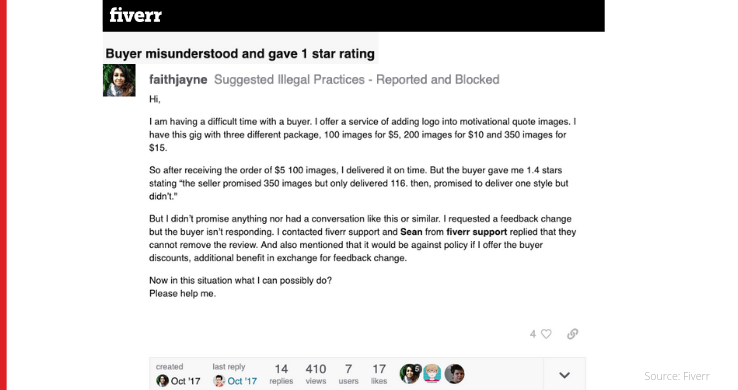Show the 7 users list

(x=348, y=374)
